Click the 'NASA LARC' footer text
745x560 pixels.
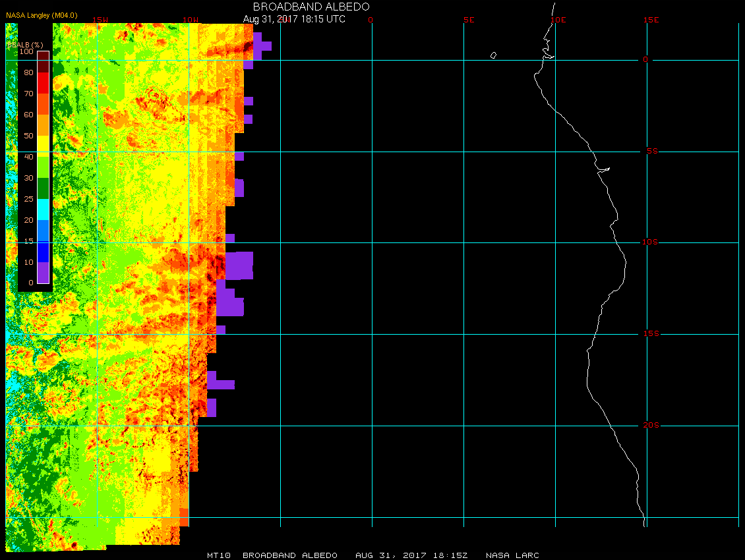point(513,555)
